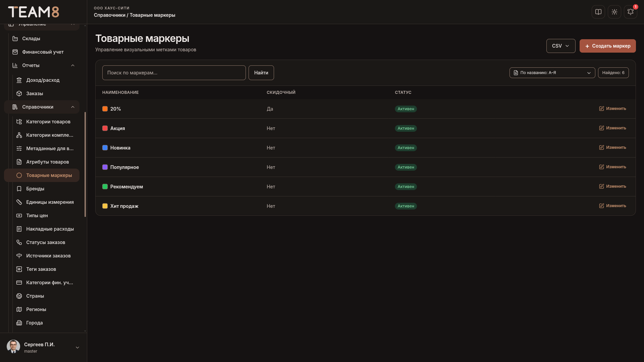
Task: Collapse the Справочники sidebar group
Action: (x=73, y=107)
